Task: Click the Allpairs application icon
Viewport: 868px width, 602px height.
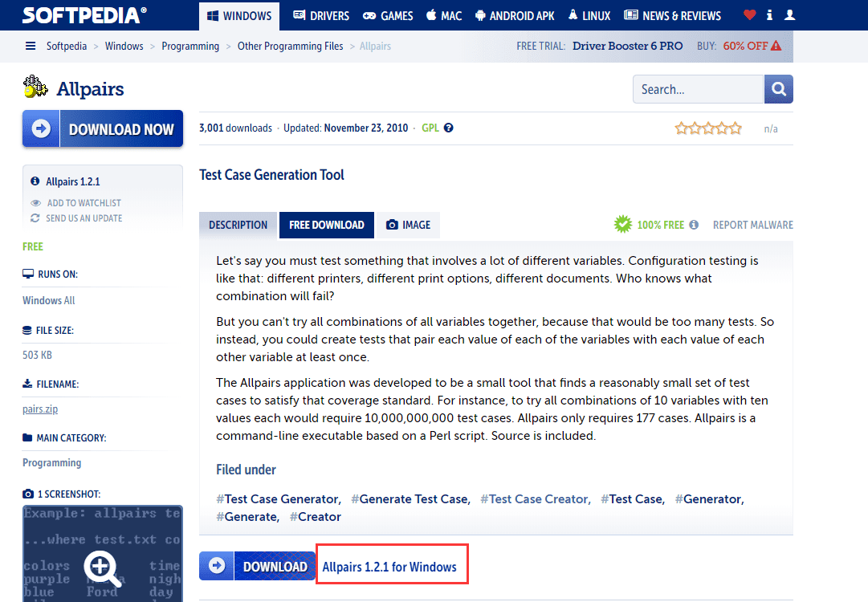Action: (35, 87)
